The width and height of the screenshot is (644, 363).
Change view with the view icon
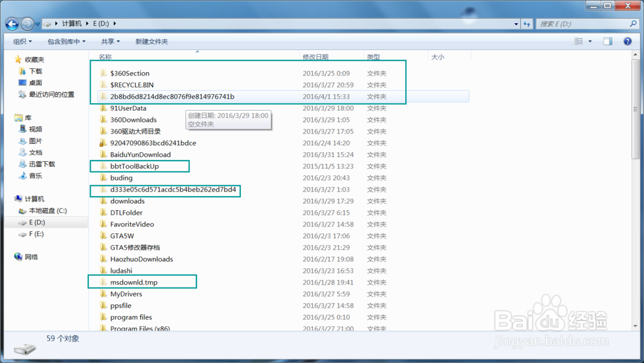click(x=578, y=41)
